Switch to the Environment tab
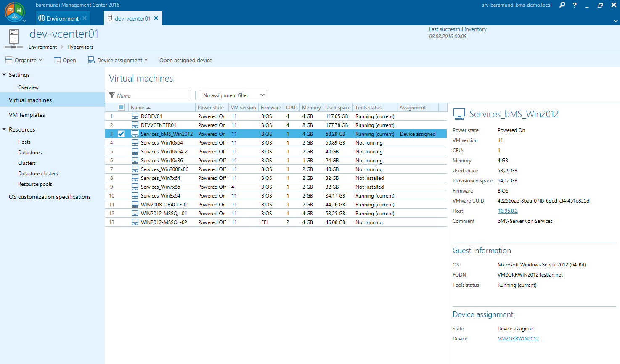Screen dimensions: 620x364 (x=62, y=18)
